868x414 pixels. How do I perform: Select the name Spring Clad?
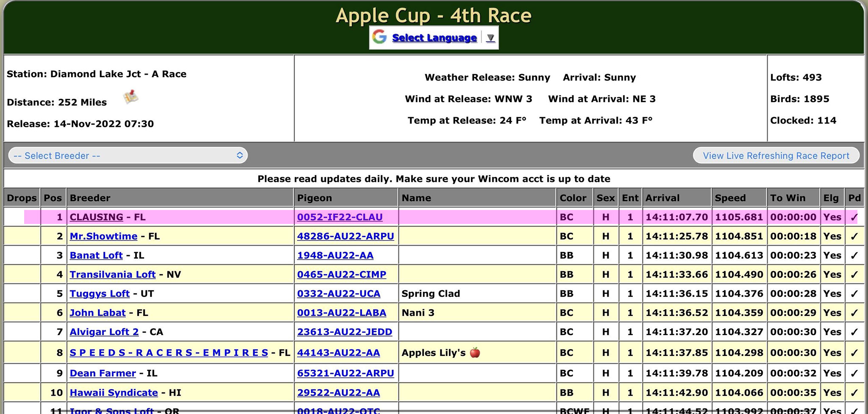tap(431, 294)
